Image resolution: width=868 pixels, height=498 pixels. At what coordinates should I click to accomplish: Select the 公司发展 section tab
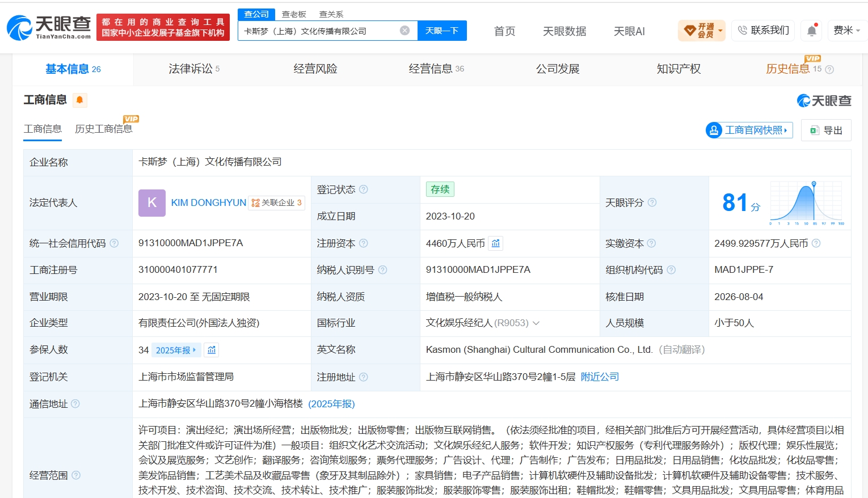558,69
